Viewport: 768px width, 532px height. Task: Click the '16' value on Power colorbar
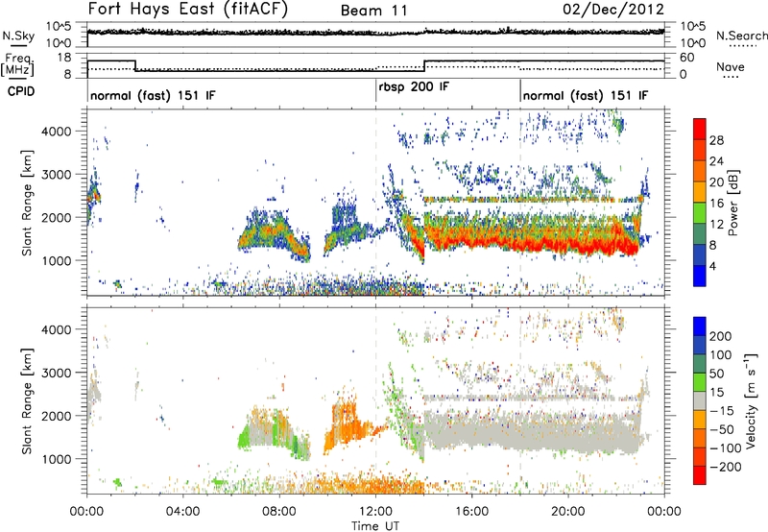coord(716,204)
